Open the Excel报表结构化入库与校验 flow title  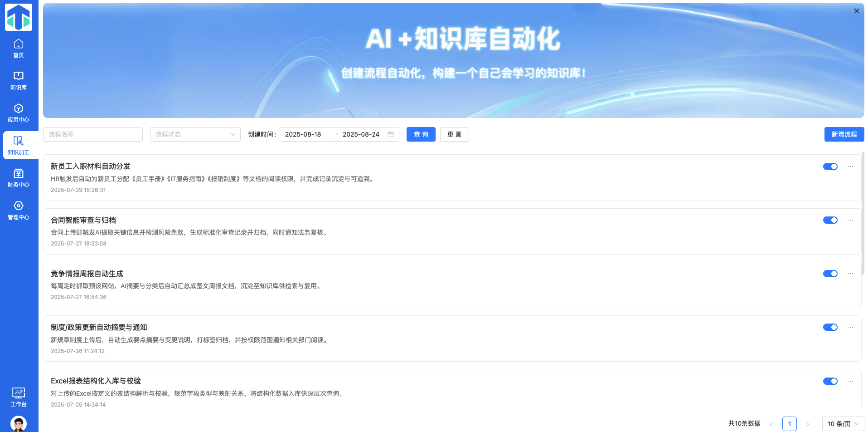coord(96,381)
